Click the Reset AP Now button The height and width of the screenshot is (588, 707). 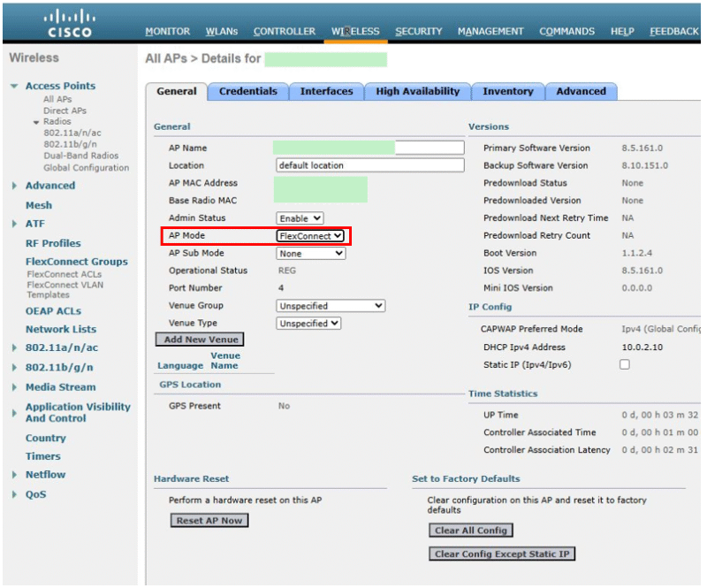209,520
